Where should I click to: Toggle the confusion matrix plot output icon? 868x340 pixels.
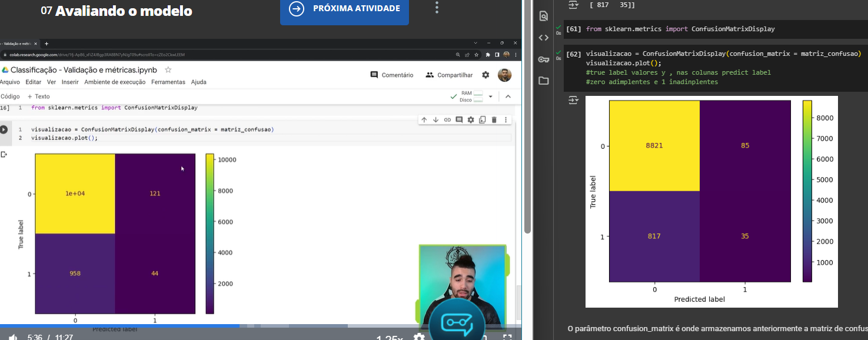[573, 101]
